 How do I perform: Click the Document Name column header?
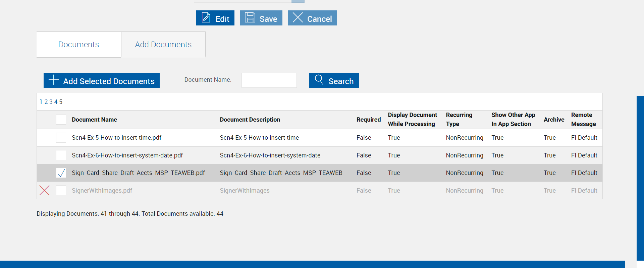[x=94, y=120]
